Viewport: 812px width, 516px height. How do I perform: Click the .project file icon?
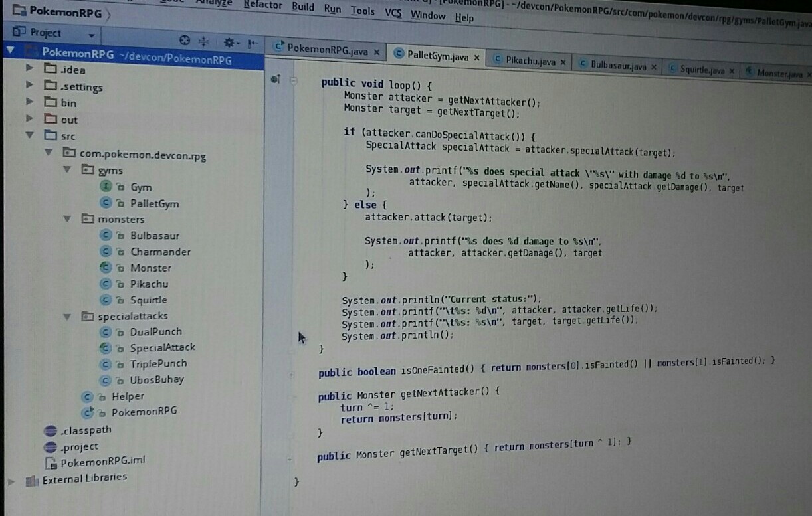click(x=49, y=447)
